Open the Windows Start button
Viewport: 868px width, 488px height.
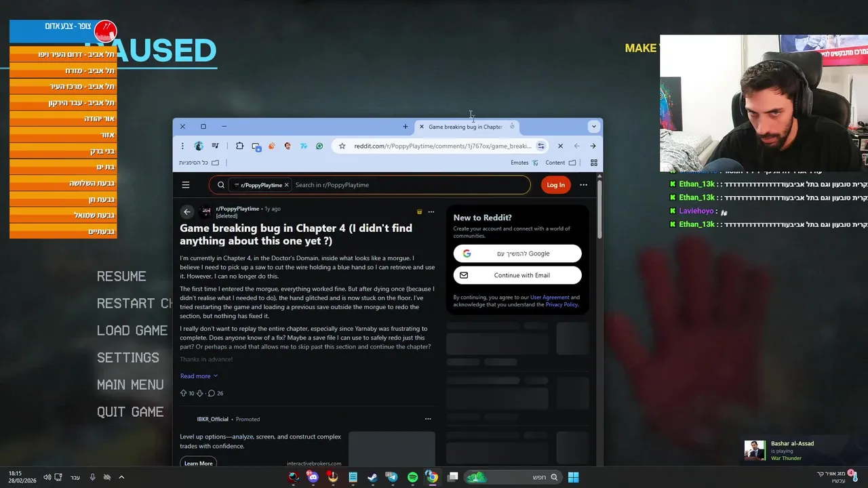pyautogui.click(x=573, y=477)
